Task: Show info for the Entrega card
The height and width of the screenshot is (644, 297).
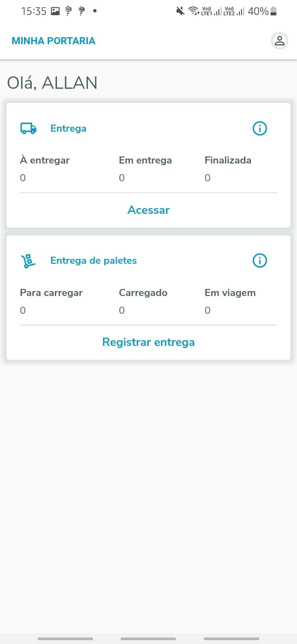Action: coord(260,128)
